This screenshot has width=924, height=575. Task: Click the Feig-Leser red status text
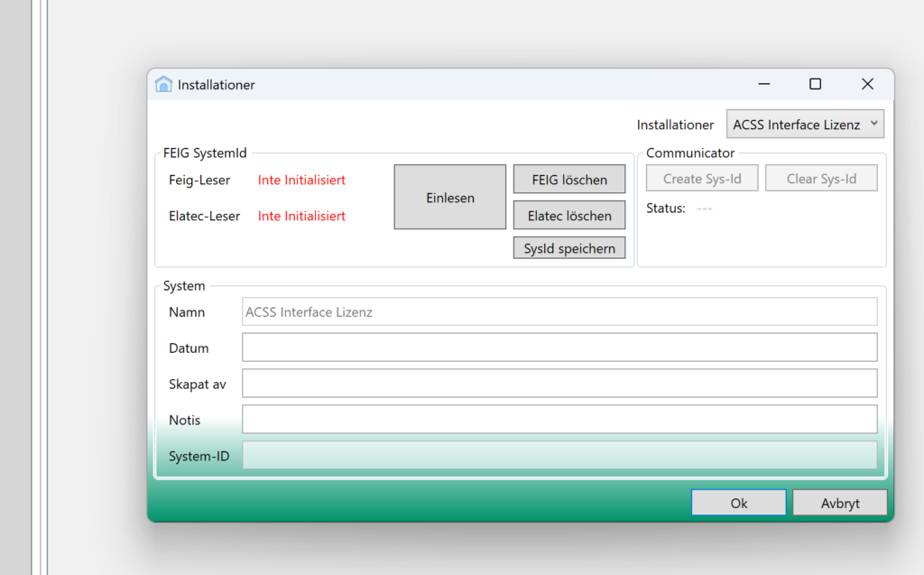point(301,180)
